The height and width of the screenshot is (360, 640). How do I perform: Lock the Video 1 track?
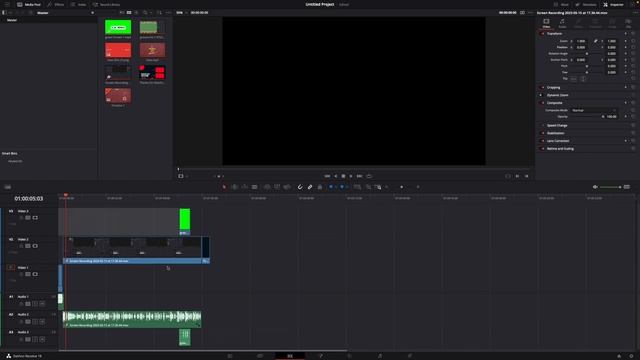[x=21, y=274]
